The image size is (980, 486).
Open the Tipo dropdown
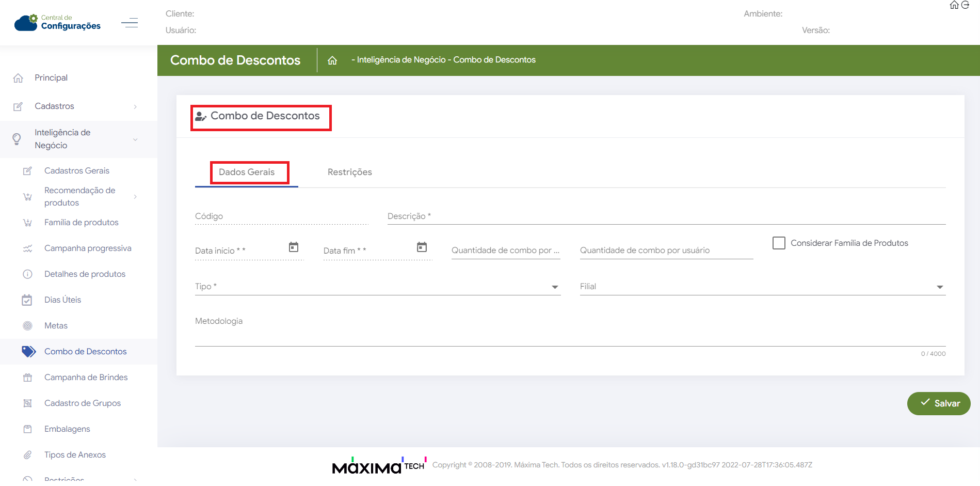[x=378, y=287]
